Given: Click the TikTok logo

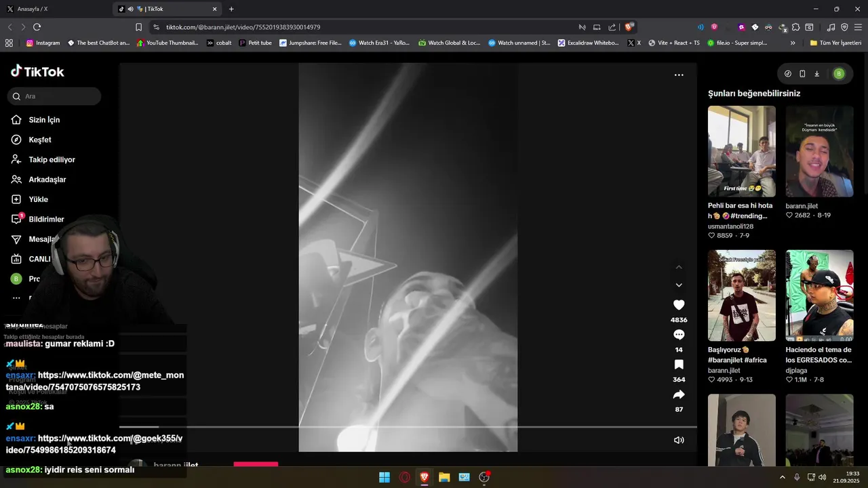Looking at the screenshot, I should (x=37, y=71).
